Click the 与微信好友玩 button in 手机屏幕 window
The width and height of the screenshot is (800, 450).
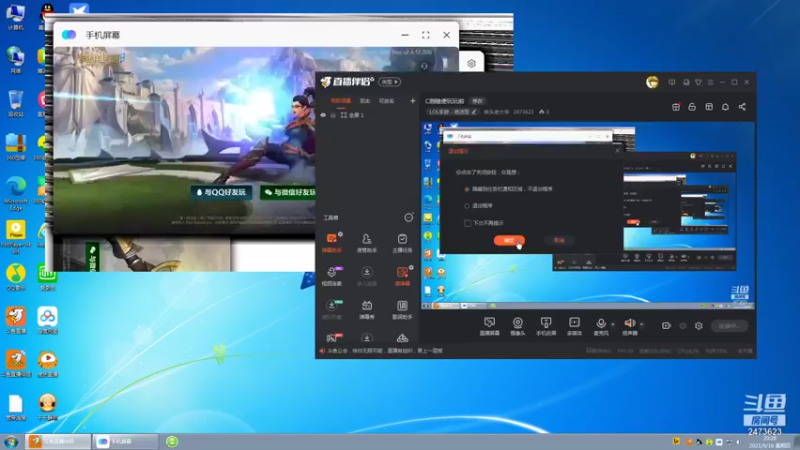(289, 192)
